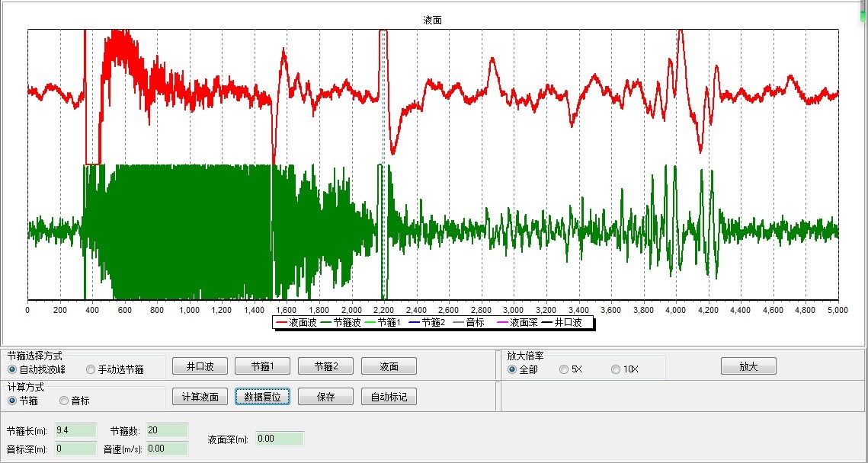Click 计算液面 to calculate
Image resolution: width=868 pixels, height=463 pixels.
point(200,397)
